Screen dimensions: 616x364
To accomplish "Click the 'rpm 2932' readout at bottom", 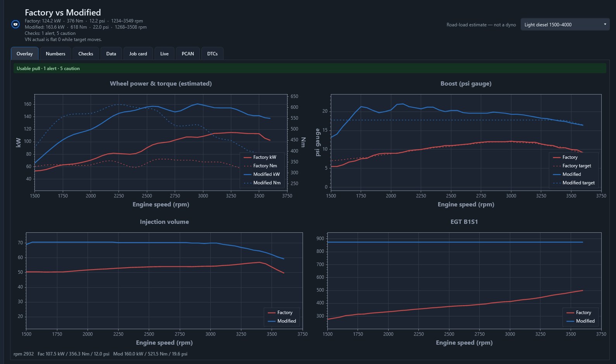I will (24, 354).
